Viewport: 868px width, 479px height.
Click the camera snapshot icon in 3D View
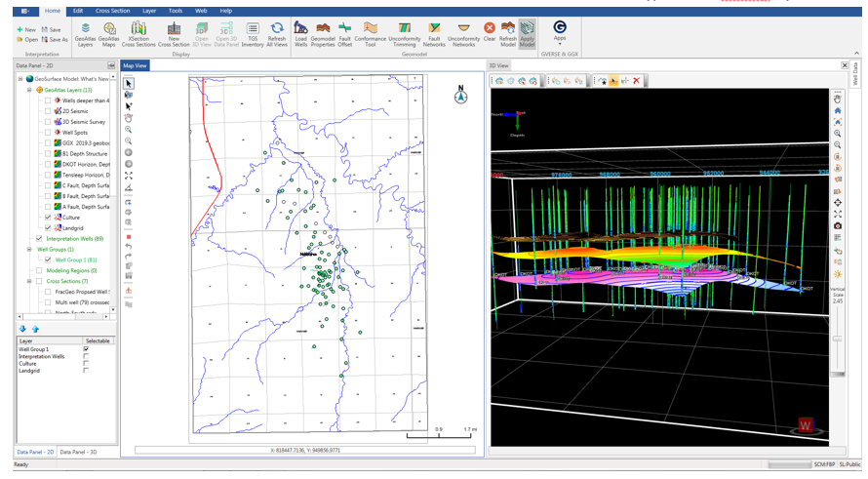pyautogui.click(x=838, y=226)
